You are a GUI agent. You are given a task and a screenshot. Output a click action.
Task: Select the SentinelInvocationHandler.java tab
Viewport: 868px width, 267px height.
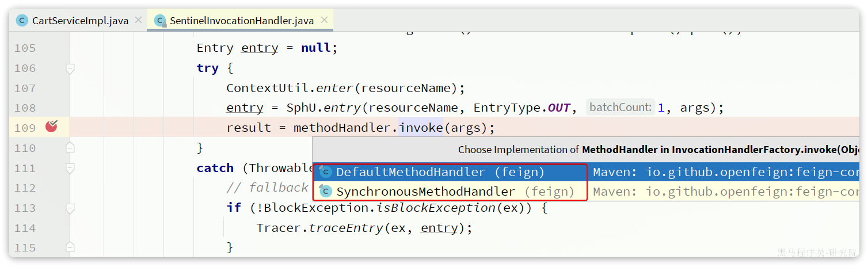241,21
